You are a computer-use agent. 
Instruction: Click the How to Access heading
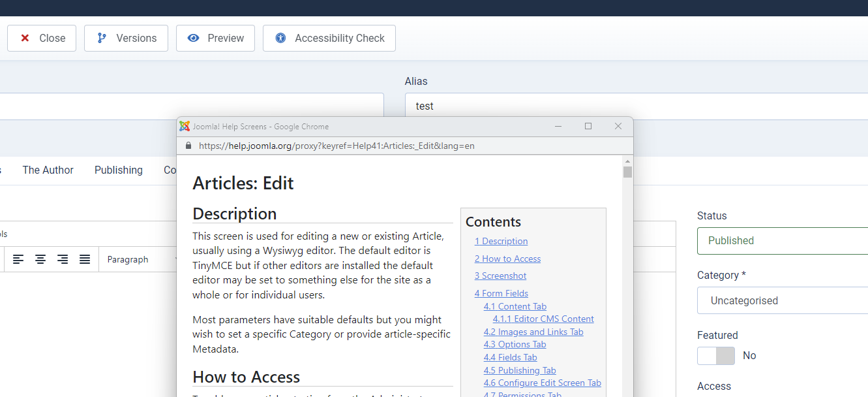point(247,377)
